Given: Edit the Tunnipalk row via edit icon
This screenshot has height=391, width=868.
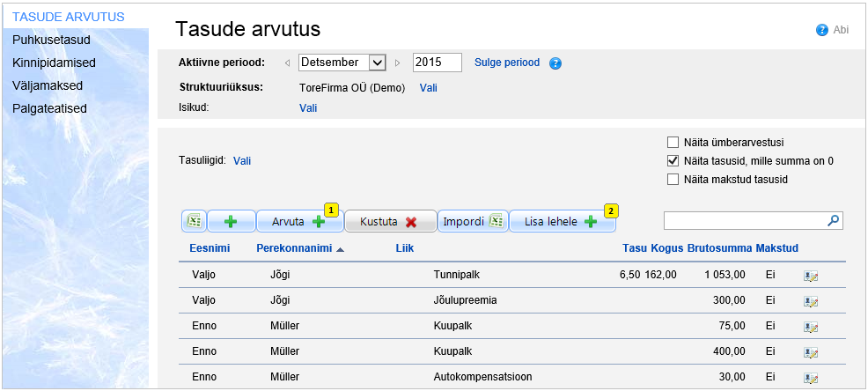Looking at the screenshot, I should pos(811,276).
